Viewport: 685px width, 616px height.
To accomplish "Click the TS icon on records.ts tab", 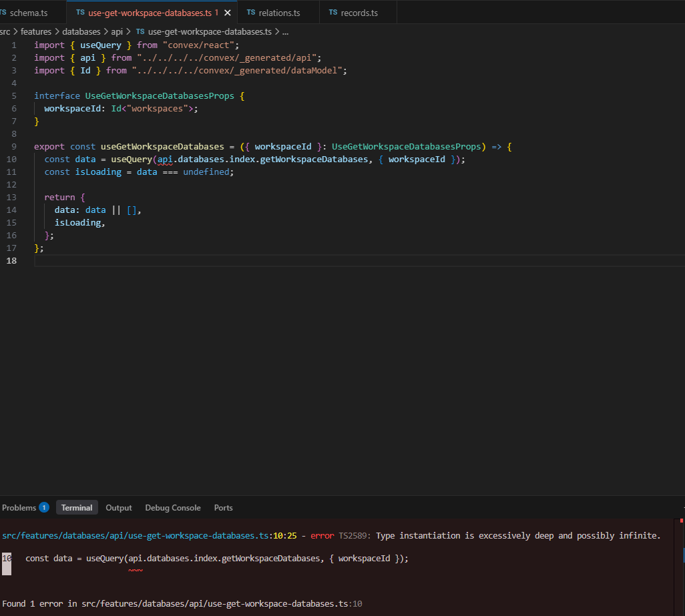I will 333,12.
